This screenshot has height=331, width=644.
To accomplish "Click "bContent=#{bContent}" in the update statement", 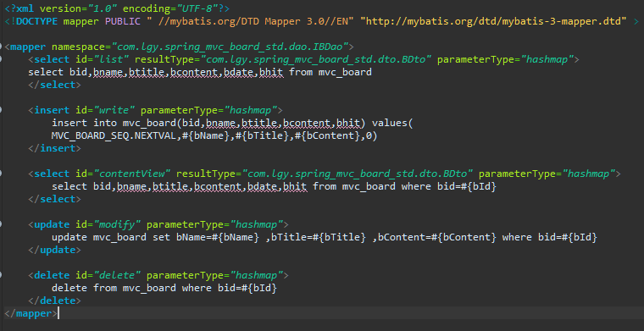I will tap(437, 238).
